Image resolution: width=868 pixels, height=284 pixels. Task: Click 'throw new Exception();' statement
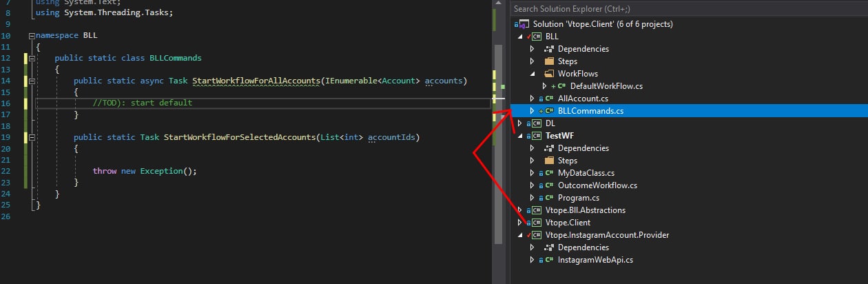click(145, 171)
